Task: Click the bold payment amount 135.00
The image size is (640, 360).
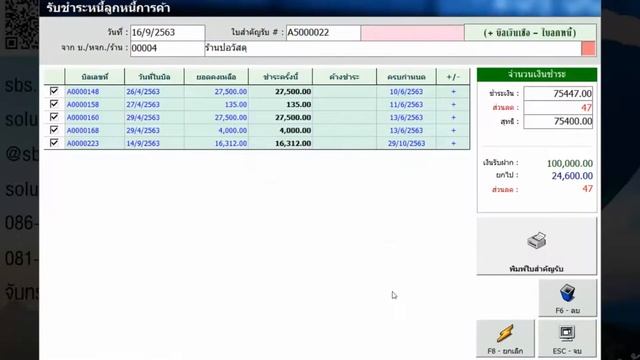Action: coord(298,104)
